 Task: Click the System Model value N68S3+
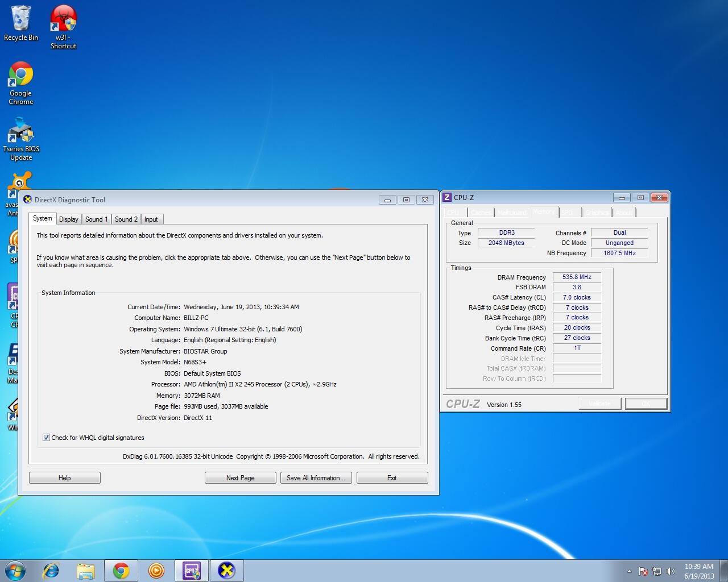pyautogui.click(x=195, y=363)
